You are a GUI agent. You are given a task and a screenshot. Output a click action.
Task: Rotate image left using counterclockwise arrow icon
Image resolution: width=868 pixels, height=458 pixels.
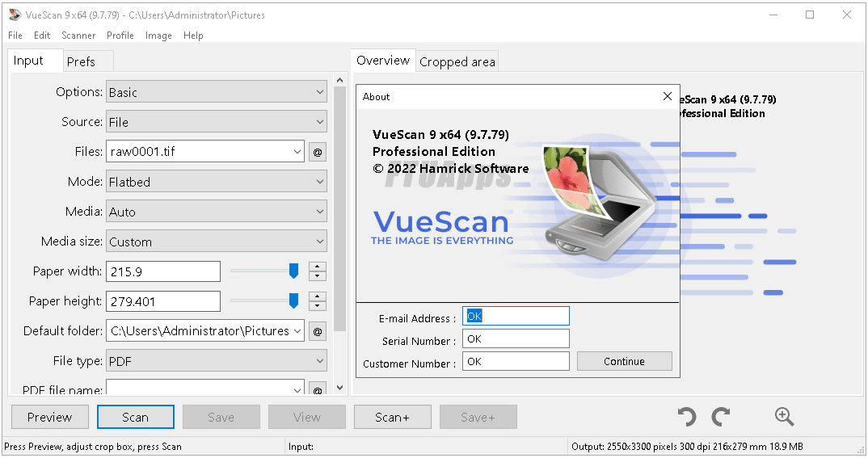(687, 417)
